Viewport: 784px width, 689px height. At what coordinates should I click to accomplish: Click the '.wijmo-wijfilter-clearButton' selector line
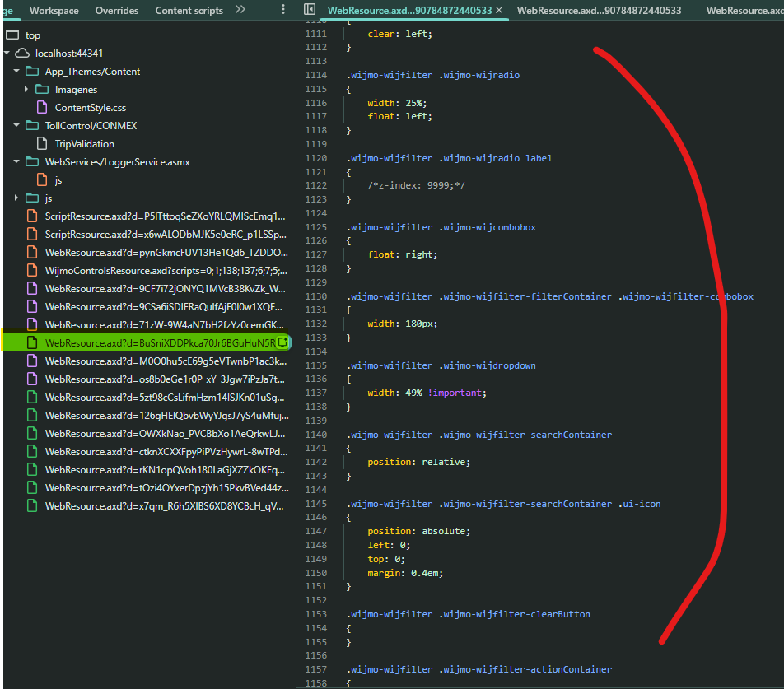coord(468,615)
